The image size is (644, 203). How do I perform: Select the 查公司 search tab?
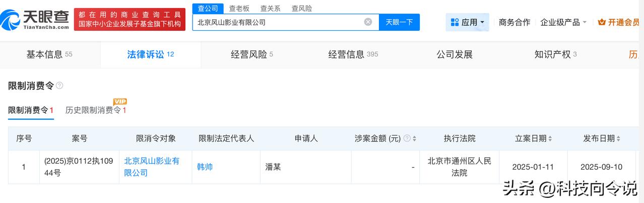click(208, 8)
